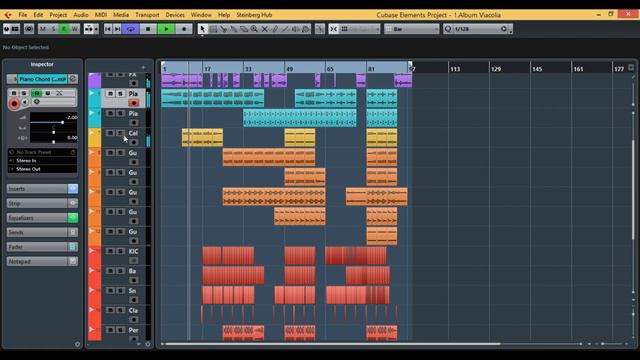Solo the KIC track
640x360 pixels.
120,251
